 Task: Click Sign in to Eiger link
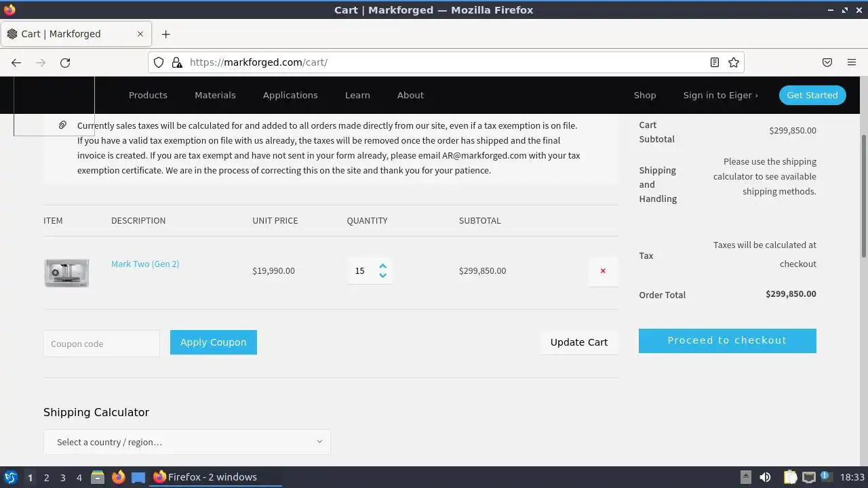point(720,95)
